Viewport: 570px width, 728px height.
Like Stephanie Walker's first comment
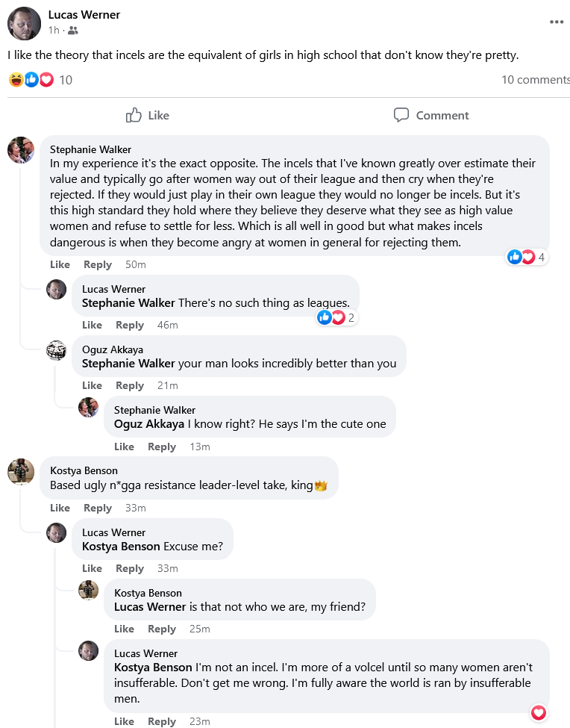pyautogui.click(x=60, y=264)
